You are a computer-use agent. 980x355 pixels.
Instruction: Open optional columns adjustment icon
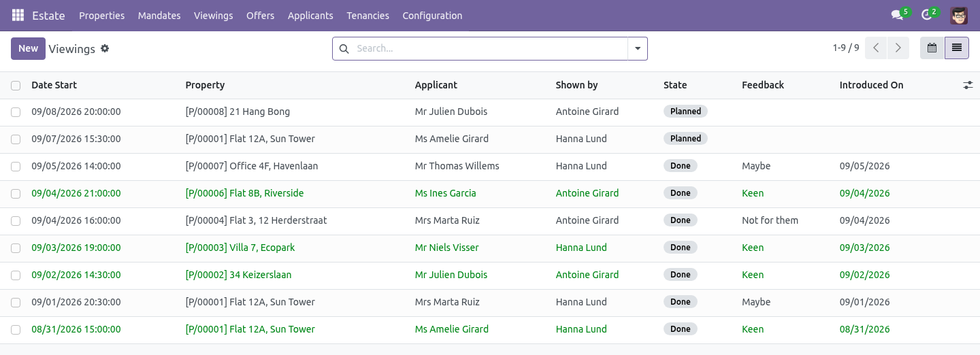(968, 85)
